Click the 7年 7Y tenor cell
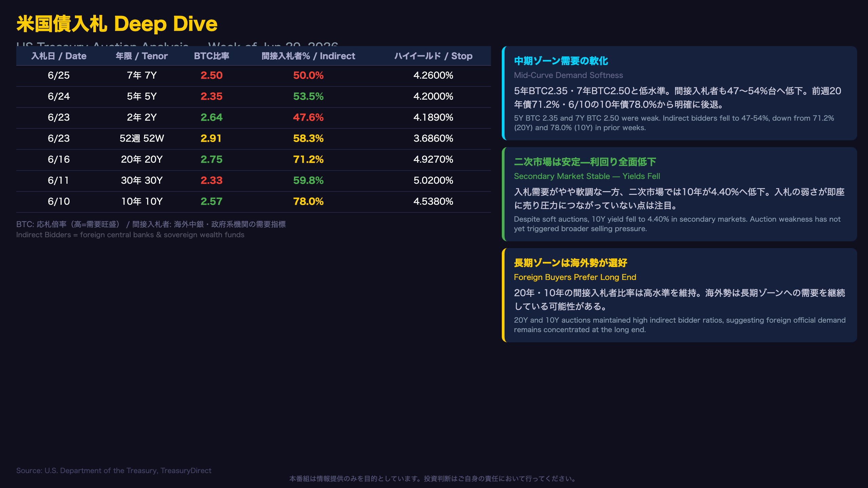 (142, 75)
